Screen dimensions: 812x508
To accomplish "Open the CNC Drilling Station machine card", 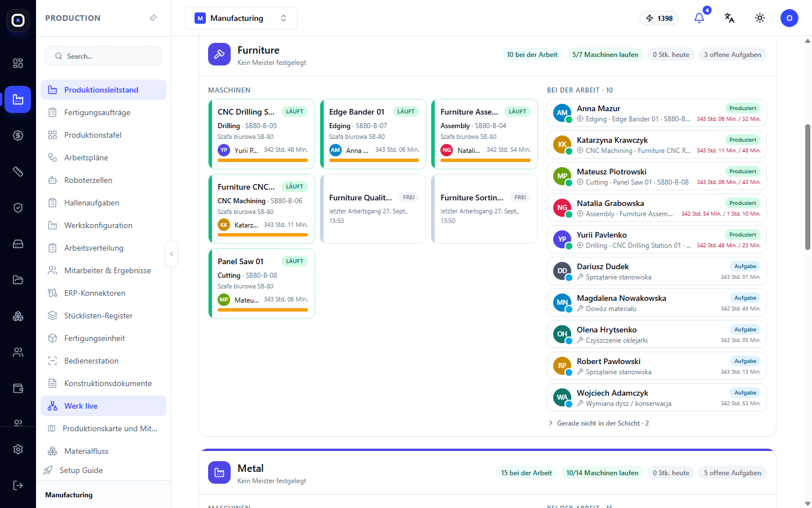I will 262,134.
